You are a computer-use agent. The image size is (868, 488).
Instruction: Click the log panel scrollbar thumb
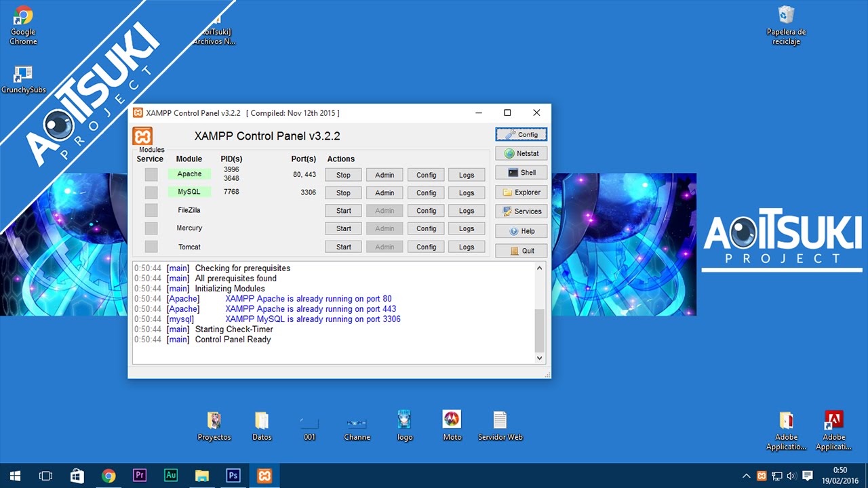tap(540, 329)
